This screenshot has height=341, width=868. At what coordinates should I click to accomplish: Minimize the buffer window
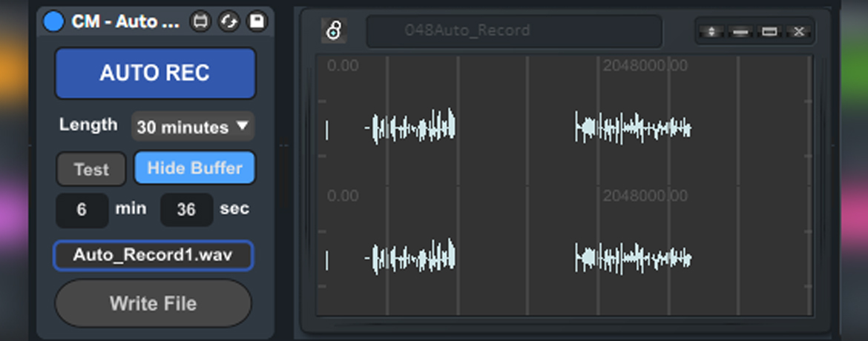(740, 31)
